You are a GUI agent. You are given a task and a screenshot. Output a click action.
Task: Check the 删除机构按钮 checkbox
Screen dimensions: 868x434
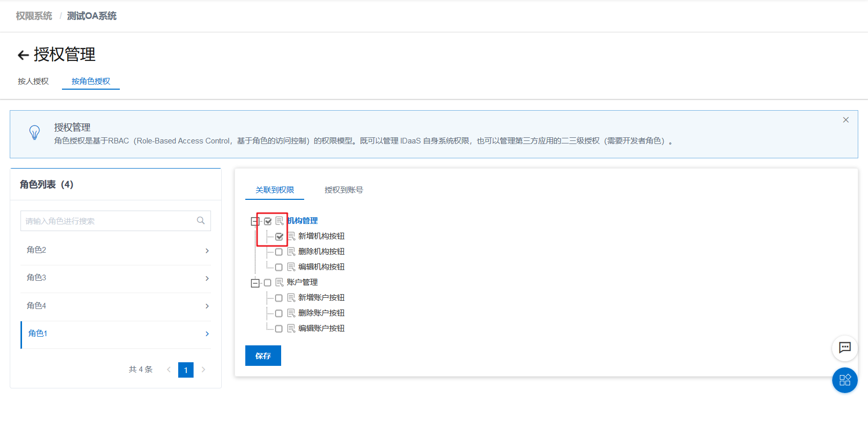tap(279, 252)
